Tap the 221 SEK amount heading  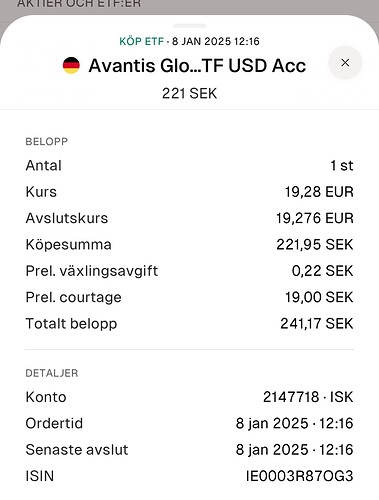[189, 93]
